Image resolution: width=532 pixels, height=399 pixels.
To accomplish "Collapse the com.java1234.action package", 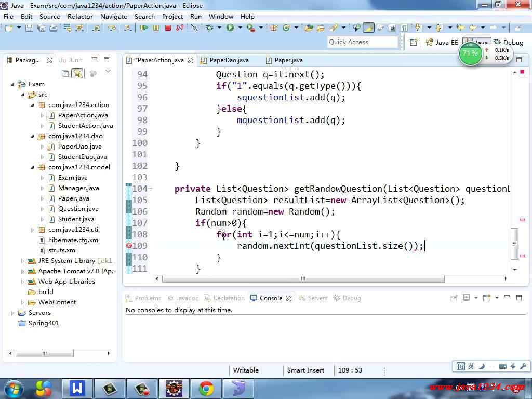I will (x=33, y=105).
